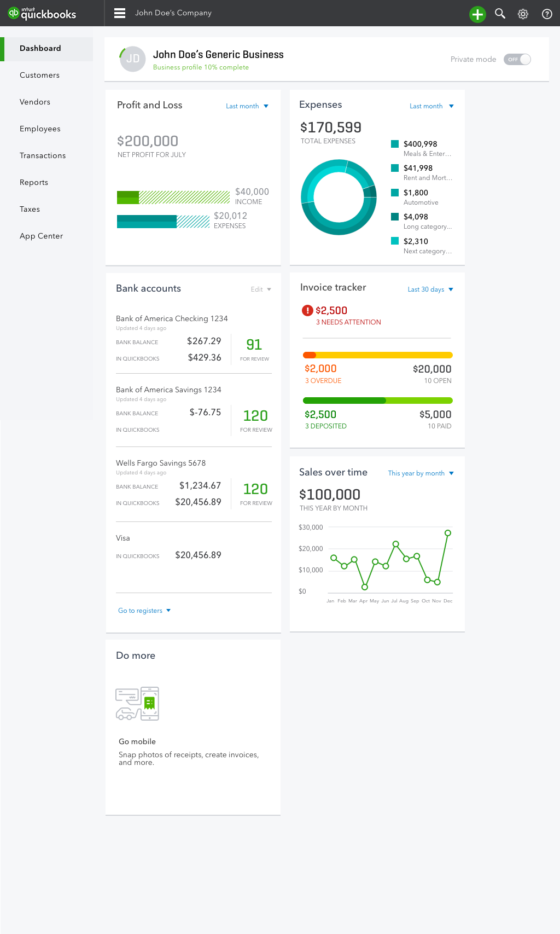Click the December point on sales chart
The height and width of the screenshot is (934, 560).
click(448, 533)
